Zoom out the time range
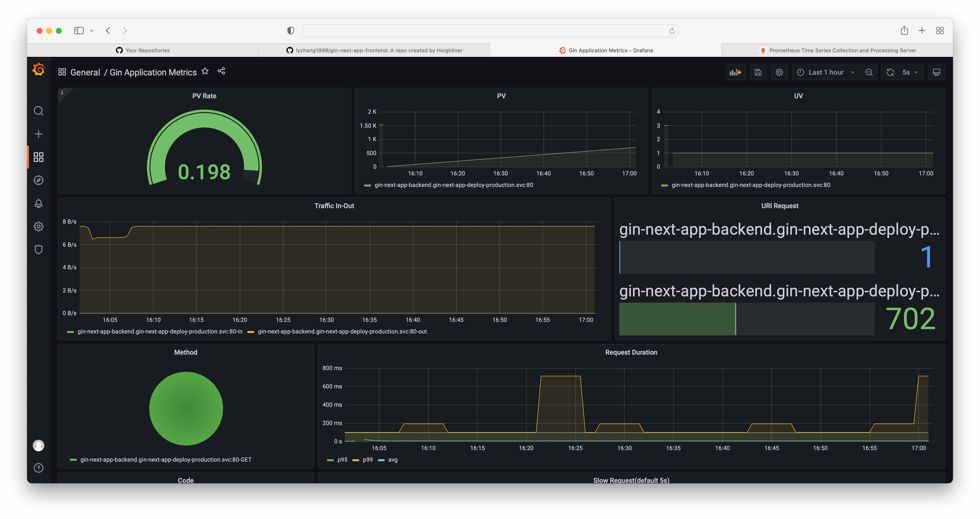Image resolution: width=980 pixels, height=519 pixels. click(x=869, y=72)
